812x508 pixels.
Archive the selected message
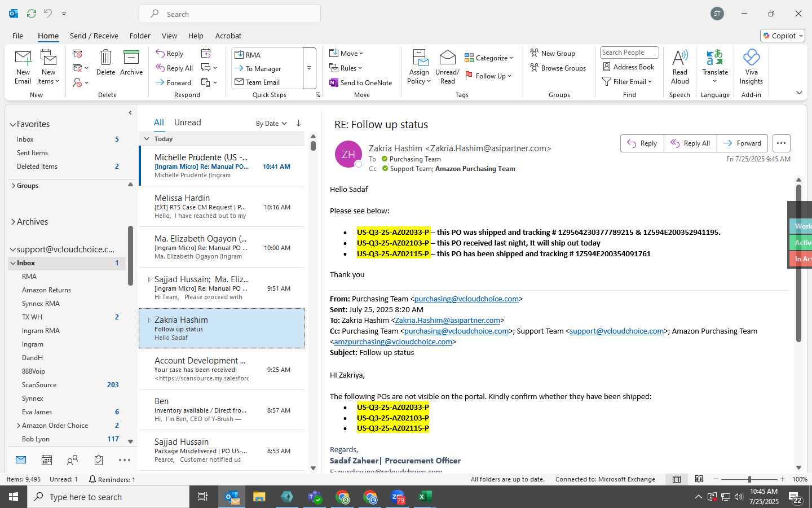point(131,63)
